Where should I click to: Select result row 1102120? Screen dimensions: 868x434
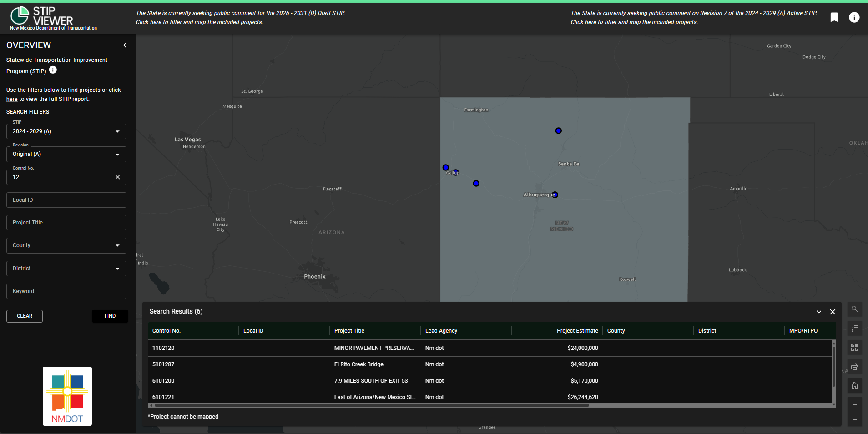490,348
